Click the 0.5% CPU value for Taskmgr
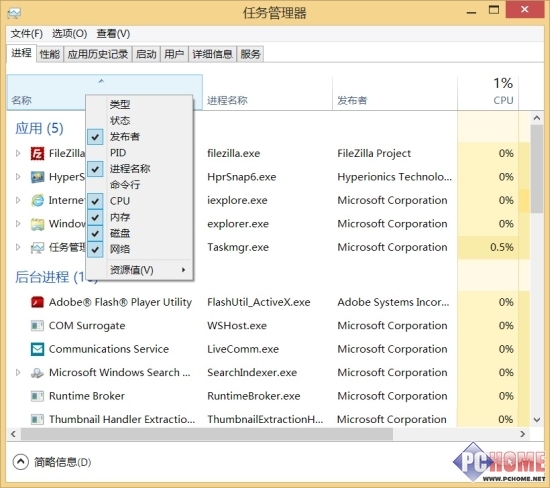550x488 pixels. tap(502, 247)
